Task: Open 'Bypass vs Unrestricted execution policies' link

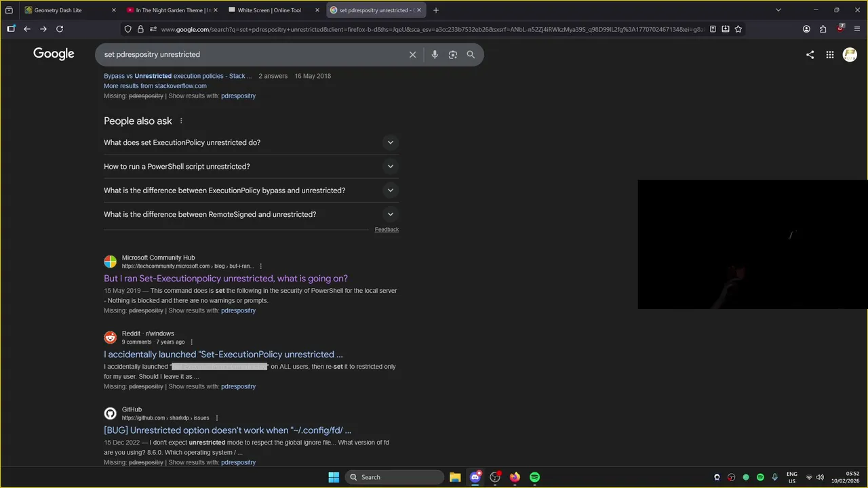Action: (178, 76)
